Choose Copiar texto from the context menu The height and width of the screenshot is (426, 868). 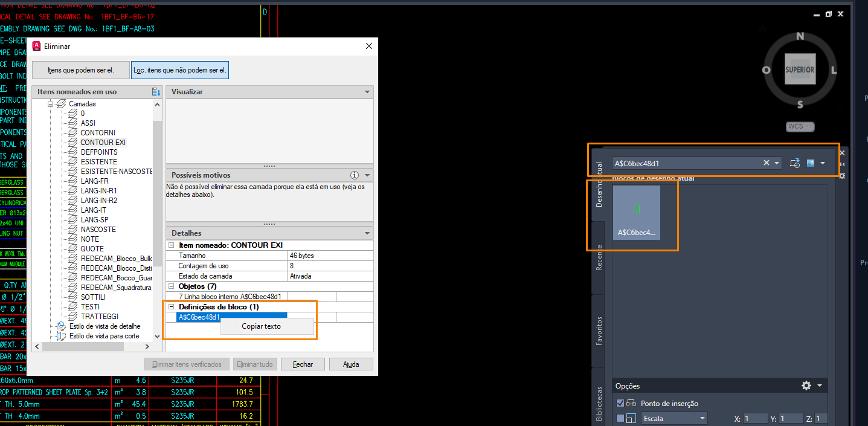point(261,326)
